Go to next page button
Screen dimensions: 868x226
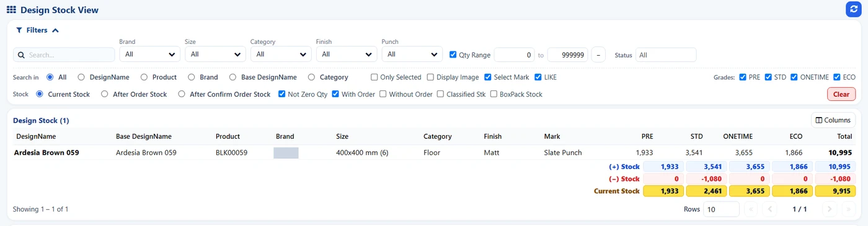(830, 209)
